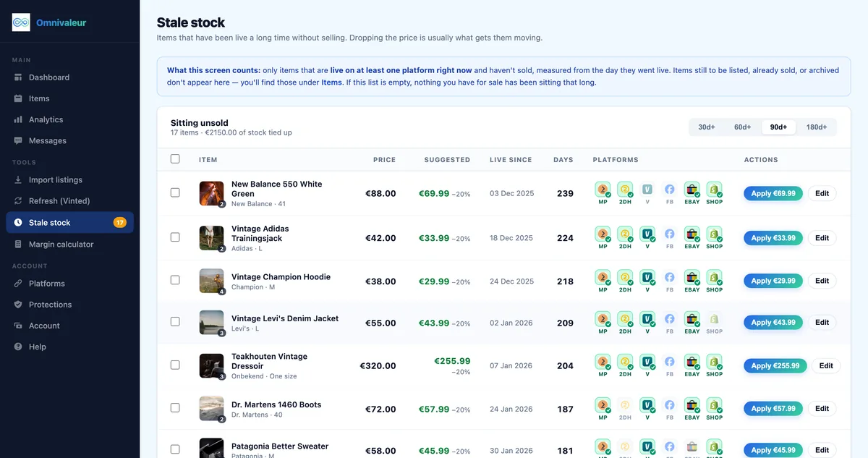Screen dimensions: 868x458
Task: Check the Teakhouten Vintage Dressoir row
Action: coord(175,365)
